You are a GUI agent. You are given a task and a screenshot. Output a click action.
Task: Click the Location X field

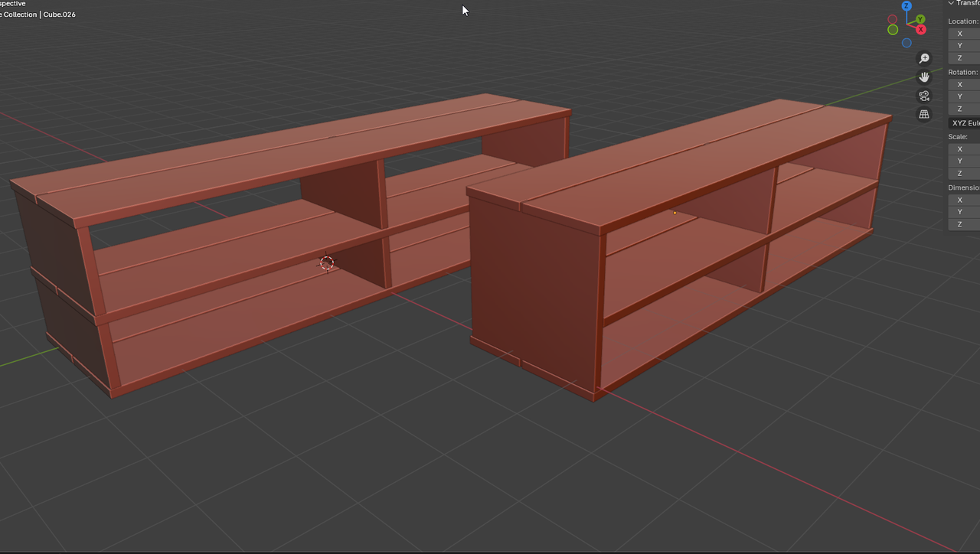tap(965, 34)
